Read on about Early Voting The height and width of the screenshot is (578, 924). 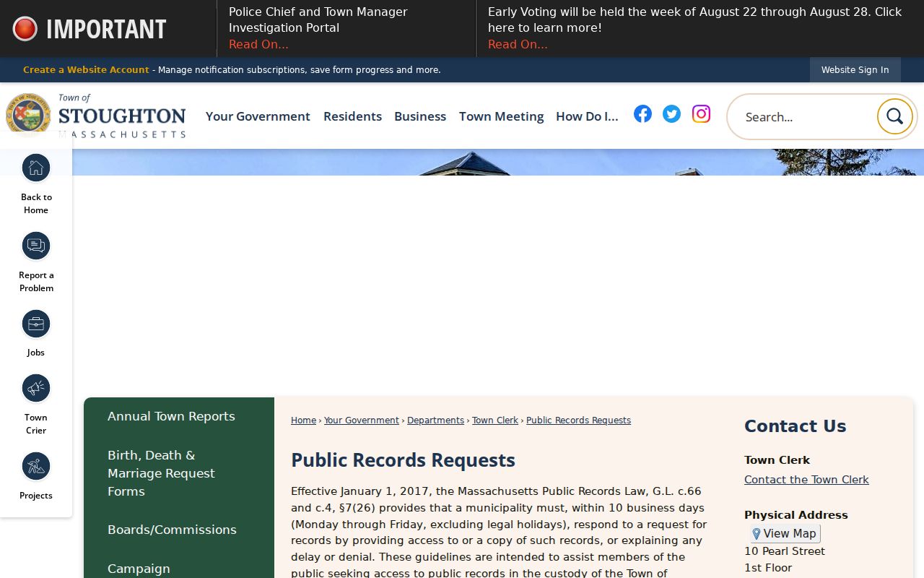click(518, 44)
